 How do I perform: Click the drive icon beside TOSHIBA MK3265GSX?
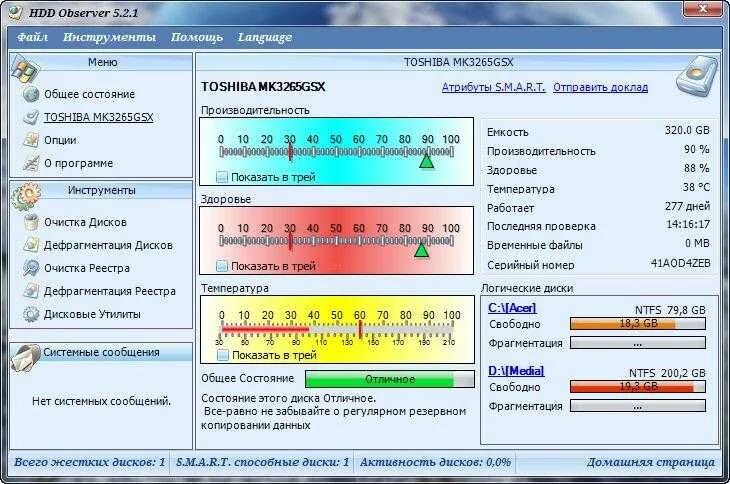pyautogui.click(x=31, y=117)
